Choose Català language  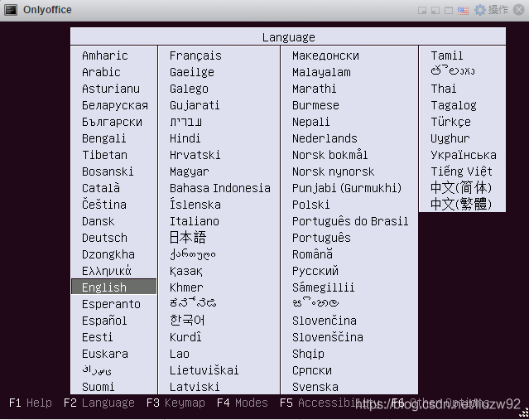[x=101, y=188]
